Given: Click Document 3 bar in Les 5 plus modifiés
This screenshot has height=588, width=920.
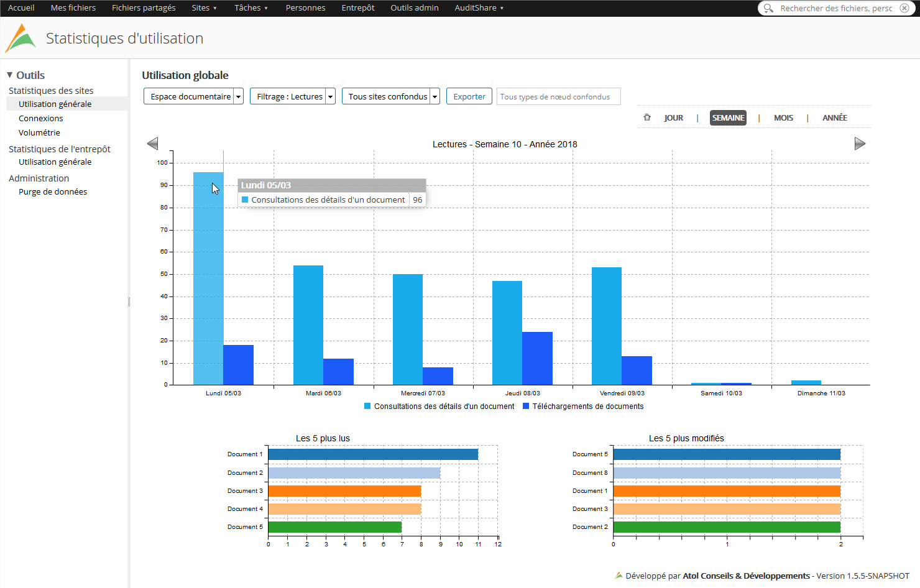Looking at the screenshot, I should click(x=727, y=509).
